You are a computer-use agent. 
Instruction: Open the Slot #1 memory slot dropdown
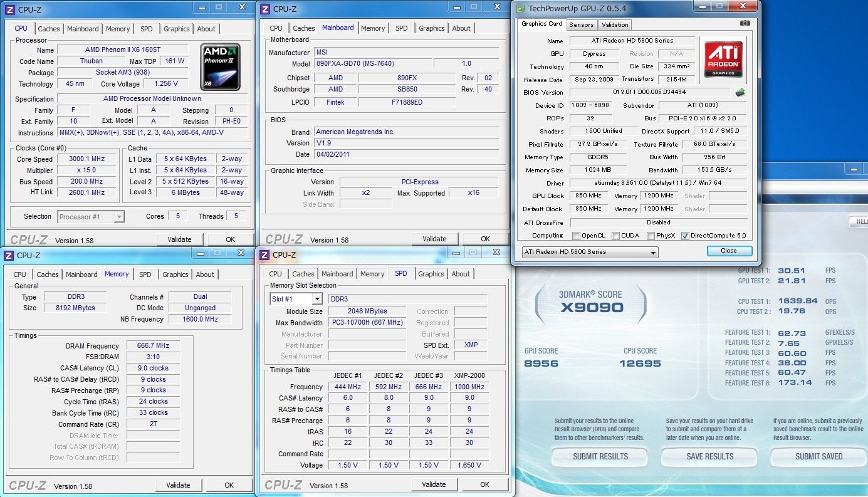point(296,300)
